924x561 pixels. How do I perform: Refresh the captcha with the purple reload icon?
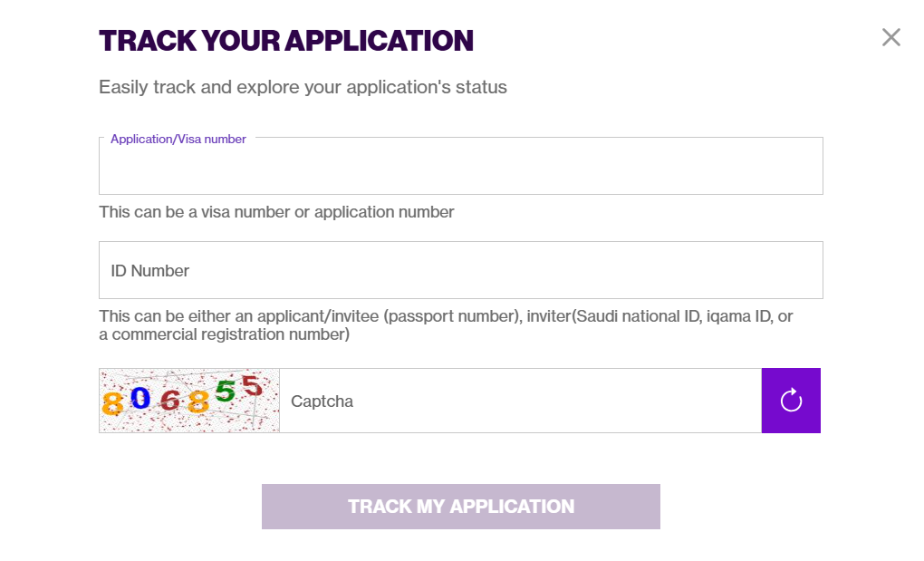(x=791, y=401)
